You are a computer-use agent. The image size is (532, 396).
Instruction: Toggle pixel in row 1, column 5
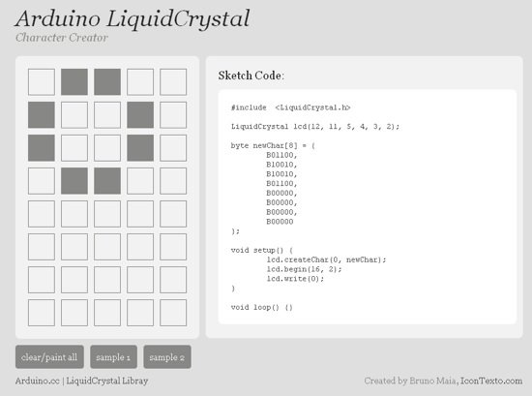click(x=173, y=82)
